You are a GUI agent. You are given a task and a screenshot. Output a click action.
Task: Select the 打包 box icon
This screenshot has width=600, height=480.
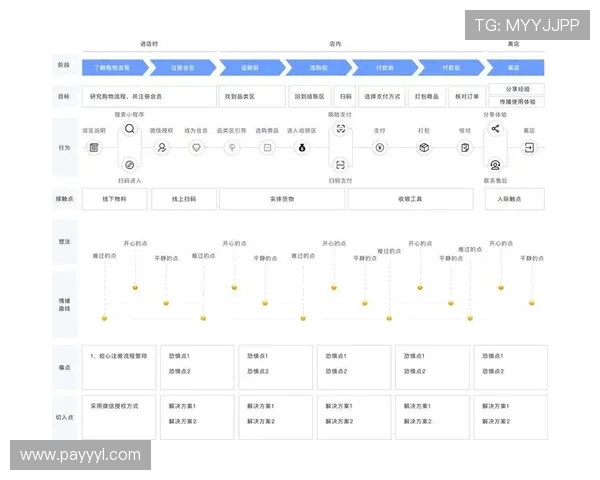(424, 147)
